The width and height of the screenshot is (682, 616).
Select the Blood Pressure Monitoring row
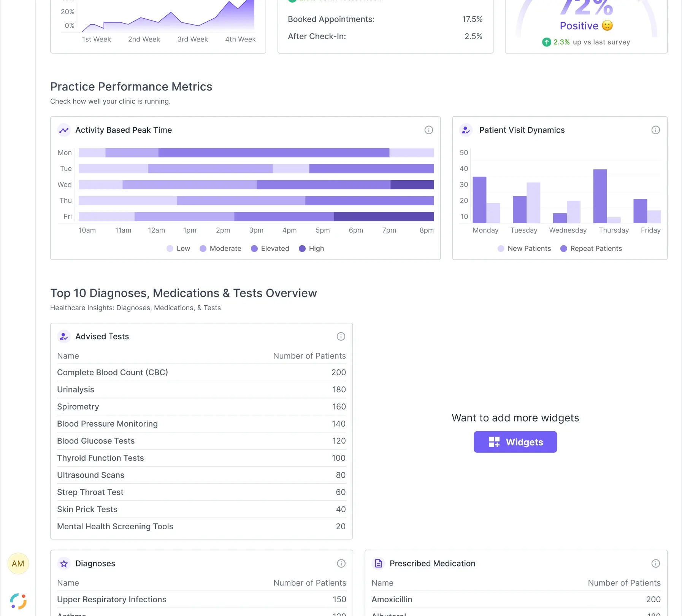pos(201,424)
